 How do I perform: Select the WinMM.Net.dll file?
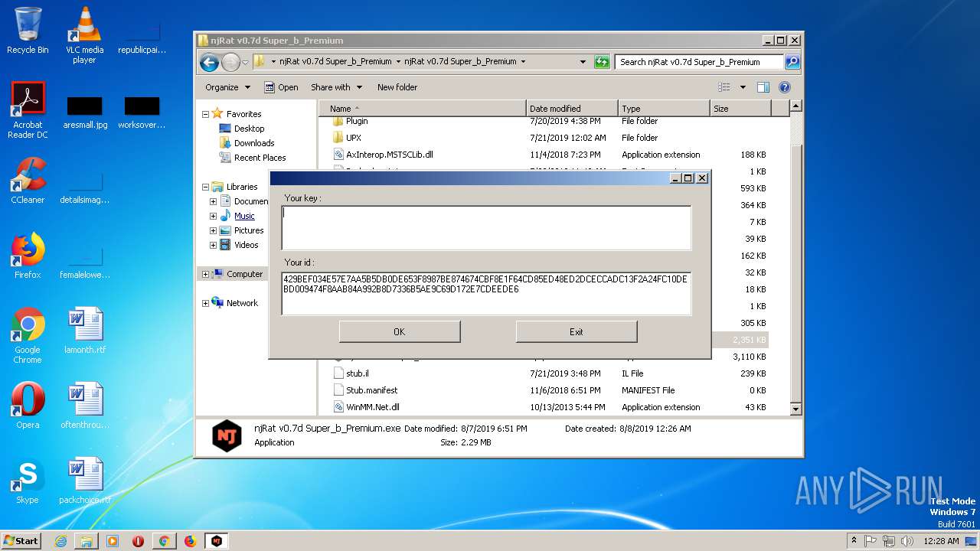(x=550, y=407)
